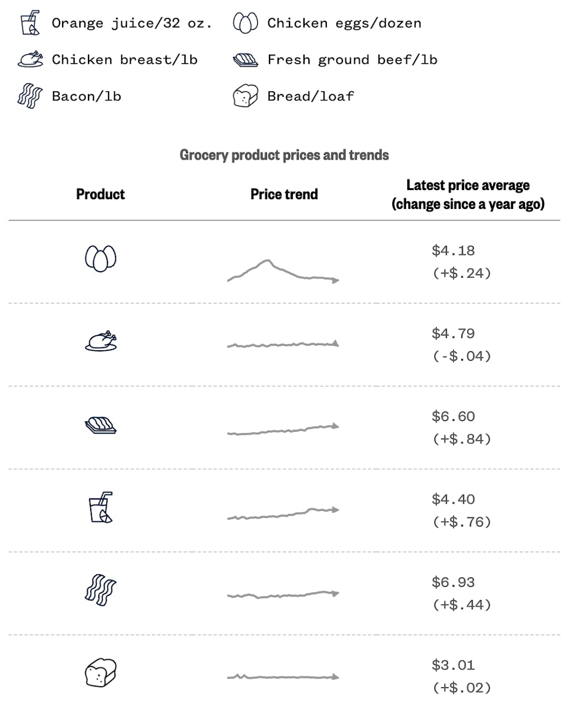Click the Grocery product prices and trends title
The image size is (571, 728).
click(x=284, y=155)
